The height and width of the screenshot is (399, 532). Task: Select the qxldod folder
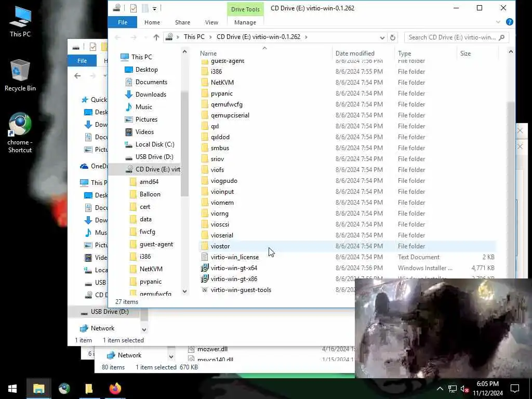click(x=220, y=137)
